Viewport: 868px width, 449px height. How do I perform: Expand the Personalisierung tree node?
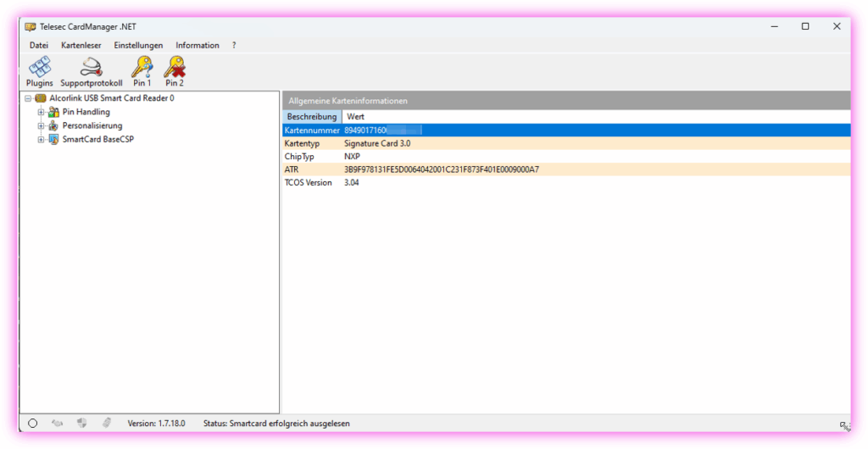click(40, 125)
